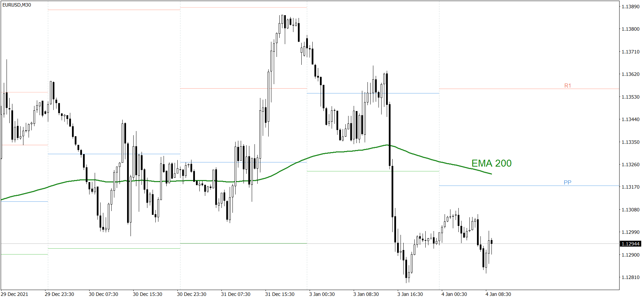
Task: Select the current price tag 1.12944
Action: [630, 244]
